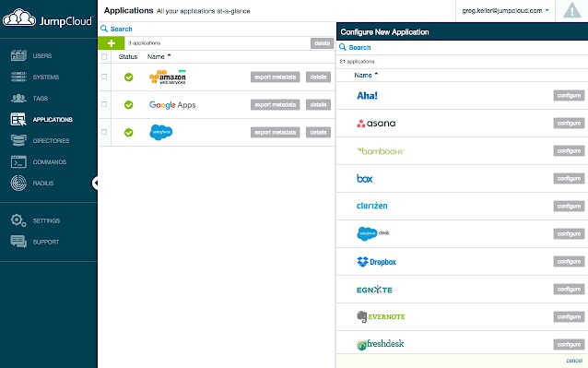
Task: Go to Directories menu item
Action: pos(51,141)
